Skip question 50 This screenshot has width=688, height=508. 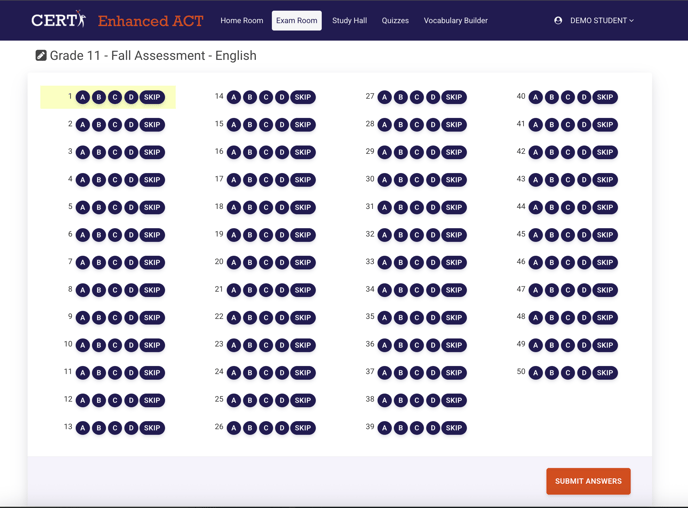point(605,373)
